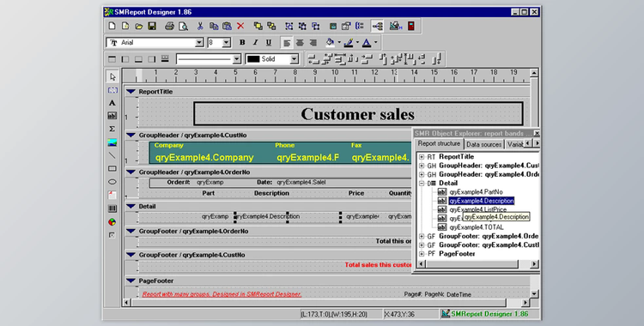The height and width of the screenshot is (326, 644).
Task: Open print preview with the magnifier icon
Action: coord(183,27)
